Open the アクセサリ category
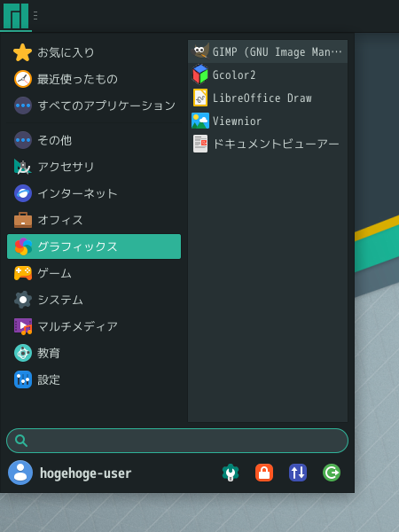This screenshot has height=532, width=399. pyautogui.click(x=94, y=167)
